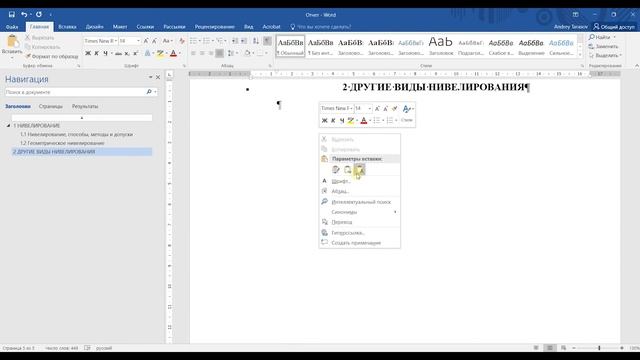Click mini toolbar shrink font icon
640x360 pixels.
click(x=386, y=109)
